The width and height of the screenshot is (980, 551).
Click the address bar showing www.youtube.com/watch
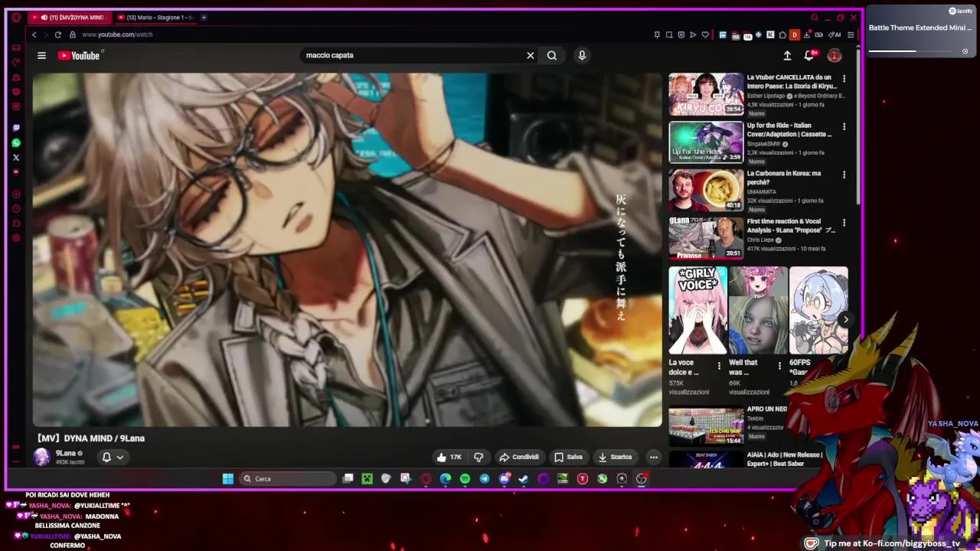(x=117, y=34)
